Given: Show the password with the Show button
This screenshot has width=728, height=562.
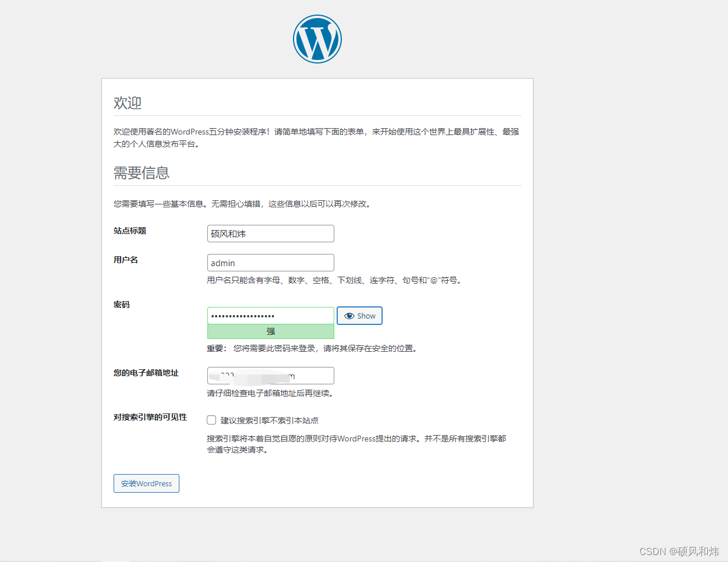Looking at the screenshot, I should pos(360,316).
